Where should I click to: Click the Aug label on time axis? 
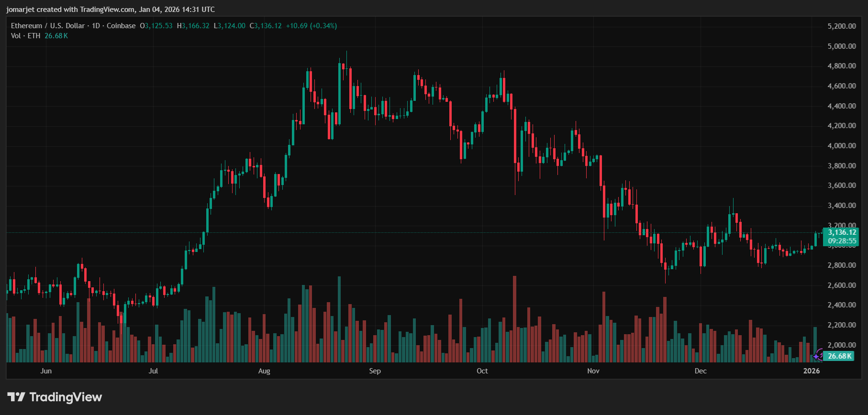point(264,371)
